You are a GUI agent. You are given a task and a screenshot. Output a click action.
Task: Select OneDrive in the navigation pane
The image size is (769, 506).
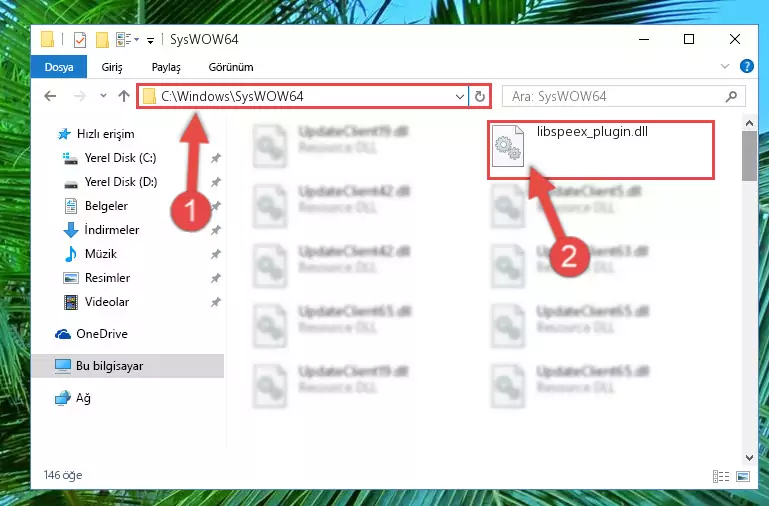coord(91,334)
